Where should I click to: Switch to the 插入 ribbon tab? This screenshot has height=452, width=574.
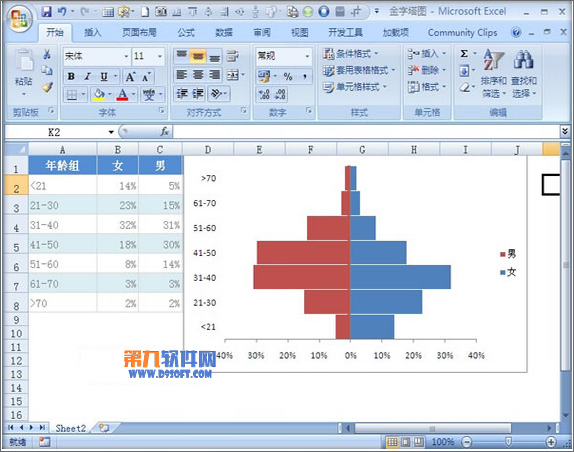coord(92,33)
